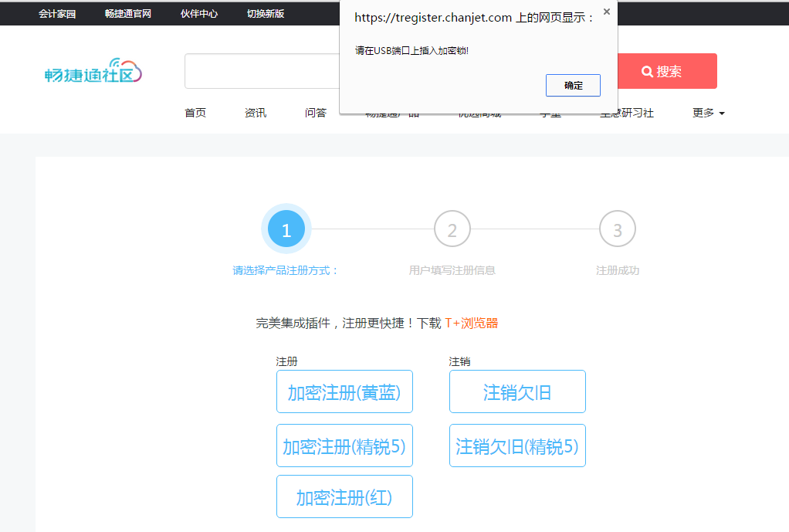Confirm the alert with 确定 button
The width and height of the screenshot is (789, 532).
click(x=573, y=85)
